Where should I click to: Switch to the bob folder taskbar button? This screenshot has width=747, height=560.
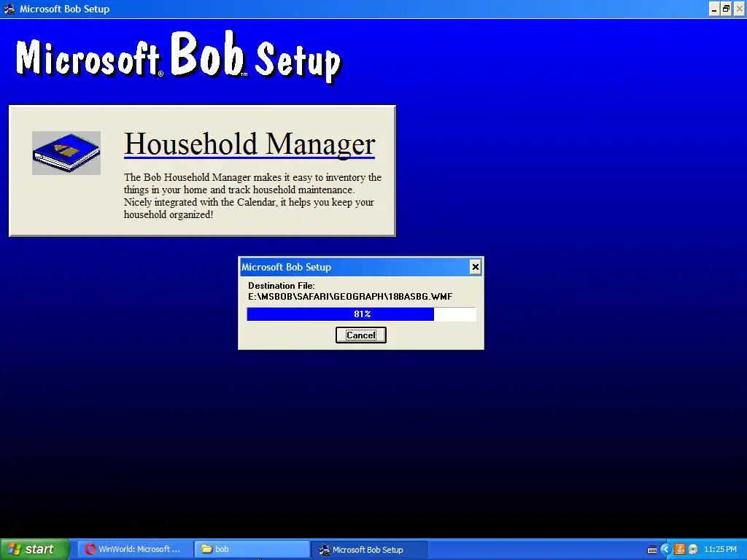252,549
